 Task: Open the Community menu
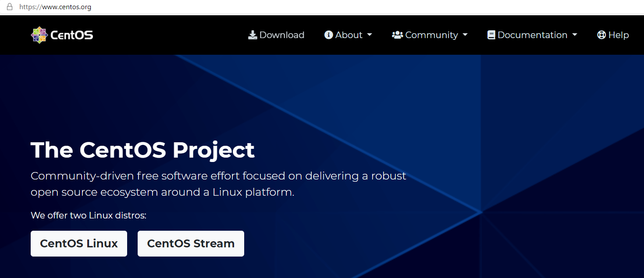[430, 35]
